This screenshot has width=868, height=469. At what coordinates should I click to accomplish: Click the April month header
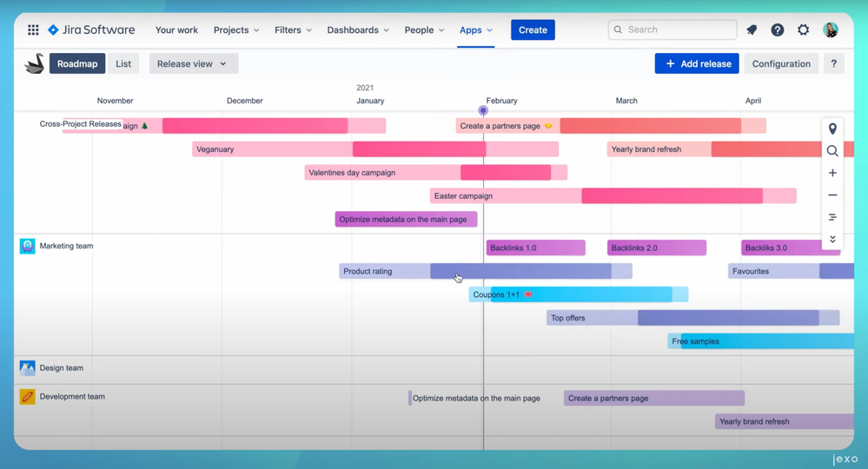pos(752,101)
